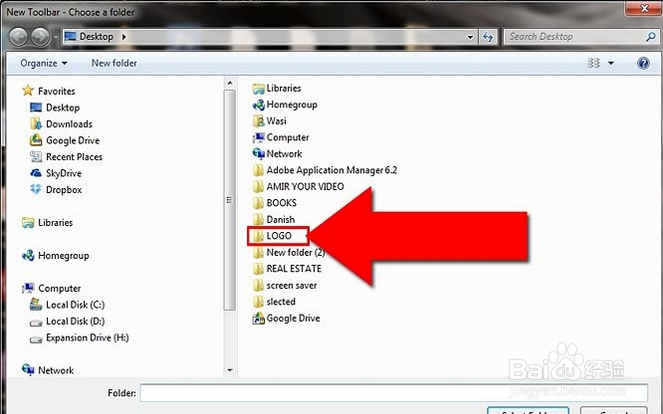
Task: Click the Dropbox icon in Favorites
Action: pos(36,189)
